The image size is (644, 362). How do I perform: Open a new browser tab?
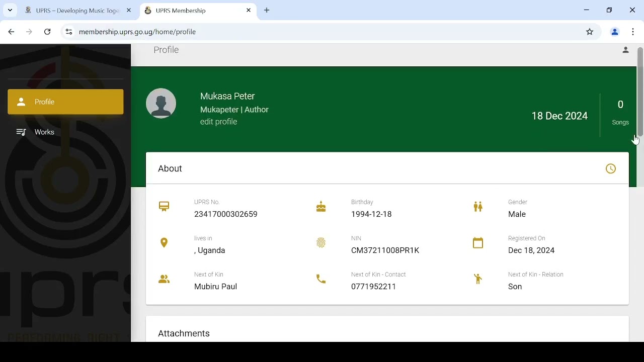[267, 11]
